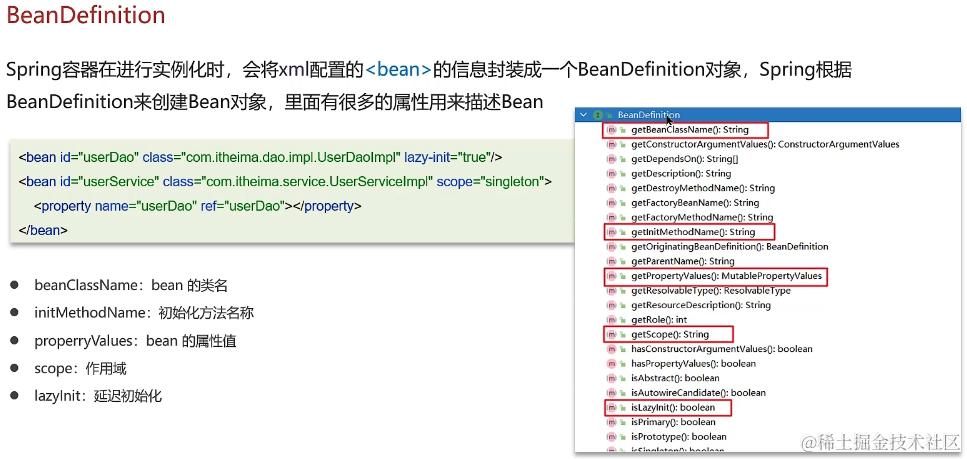
Task: Click method icon next to getScope()
Action: click(x=612, y=334)
